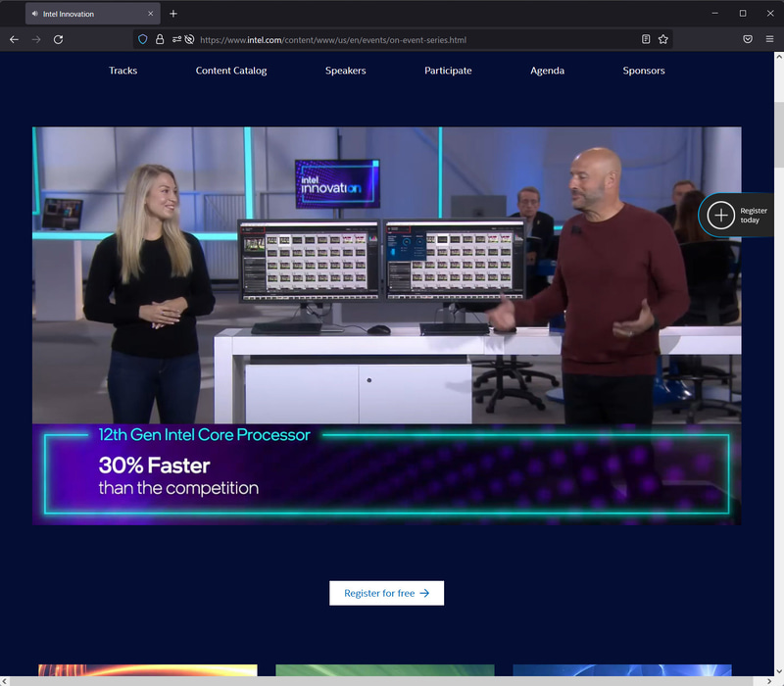Click the Register today plus button
This screenshot has width=784, height=686.
coord(720,216)
